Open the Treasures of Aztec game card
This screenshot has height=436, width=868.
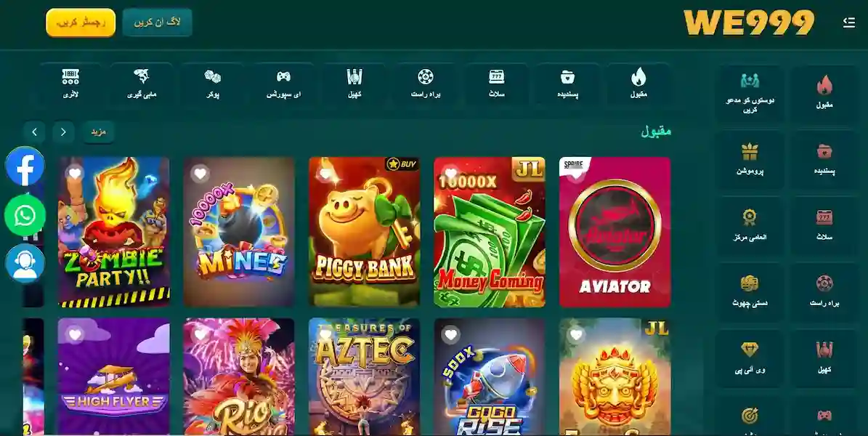coord(364,376)
